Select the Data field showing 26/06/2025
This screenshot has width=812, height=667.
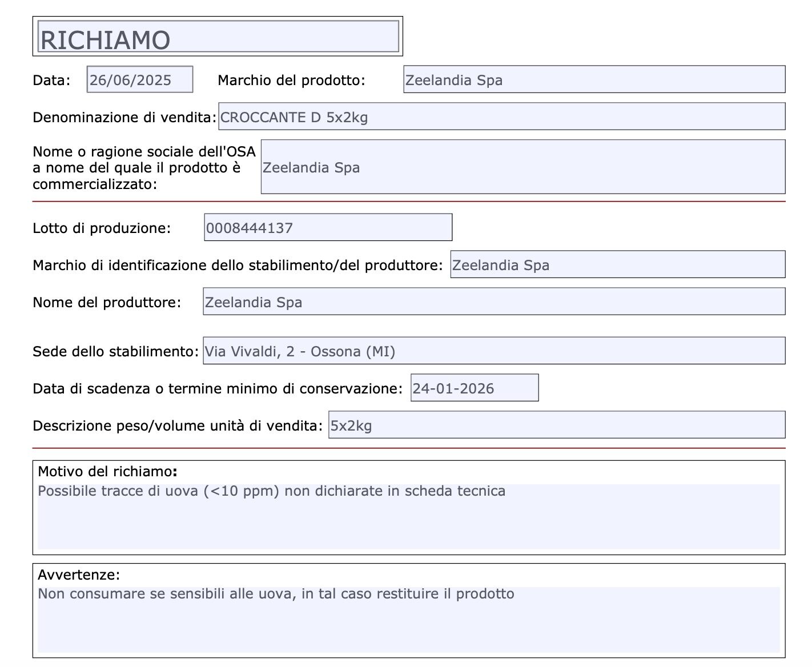(140, 79)
